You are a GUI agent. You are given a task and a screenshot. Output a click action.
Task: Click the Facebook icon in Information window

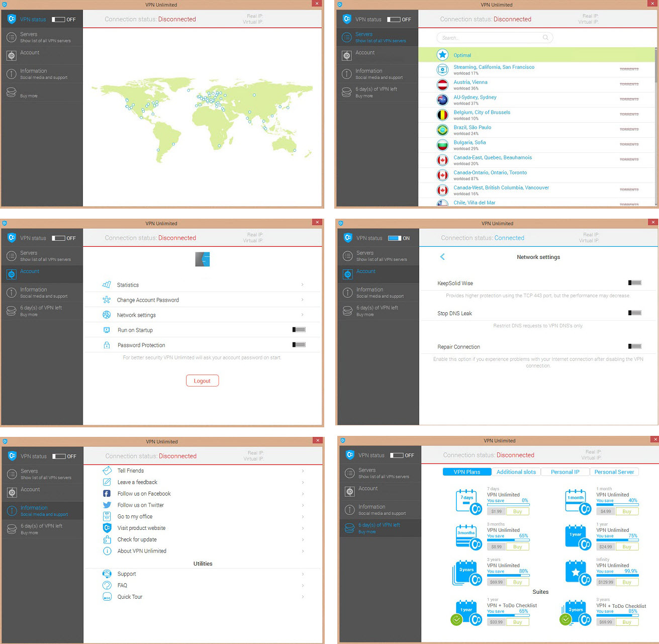[107, 494]
